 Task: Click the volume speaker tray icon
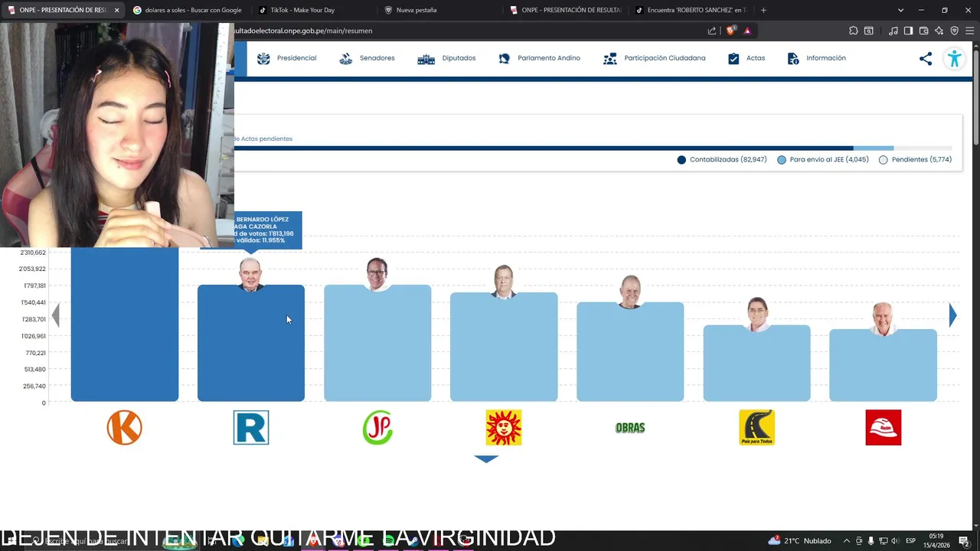(x=895, y=541)
